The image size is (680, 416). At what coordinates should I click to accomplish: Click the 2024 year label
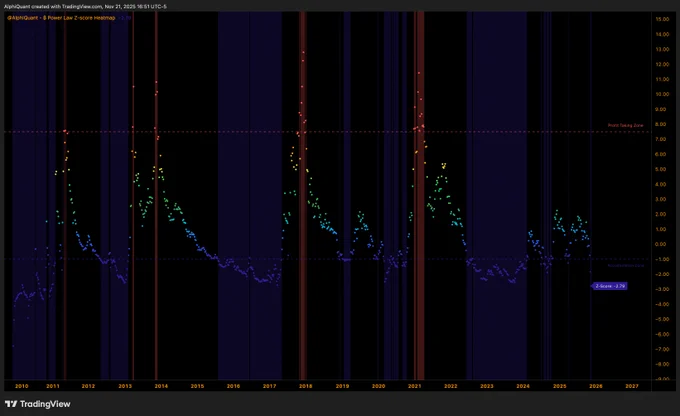[523, 386]
